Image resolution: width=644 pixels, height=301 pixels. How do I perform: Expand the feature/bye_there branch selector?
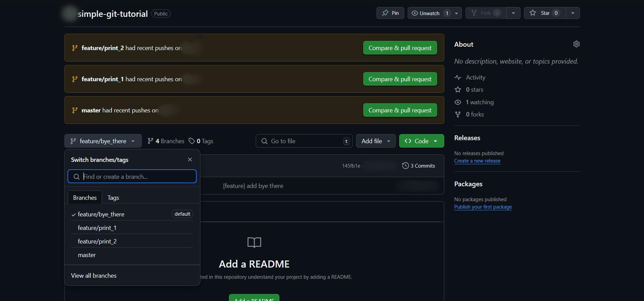pos(103,141)
